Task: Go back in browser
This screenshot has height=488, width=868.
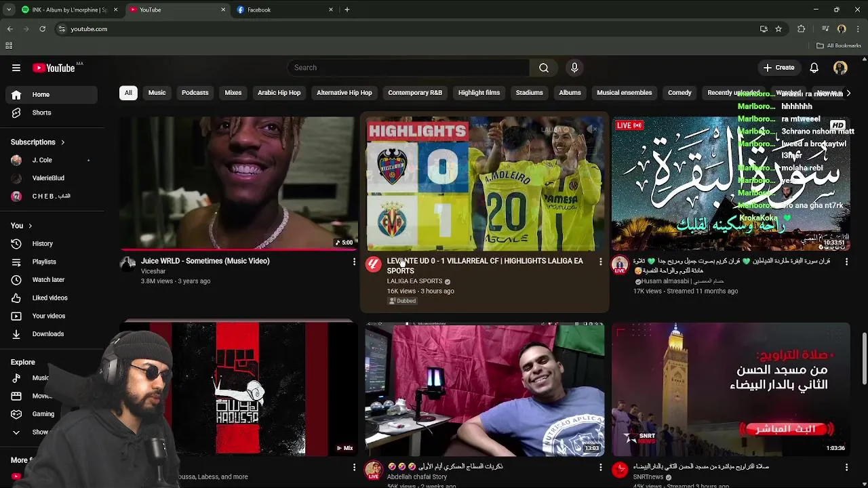Action: point(9,29)
